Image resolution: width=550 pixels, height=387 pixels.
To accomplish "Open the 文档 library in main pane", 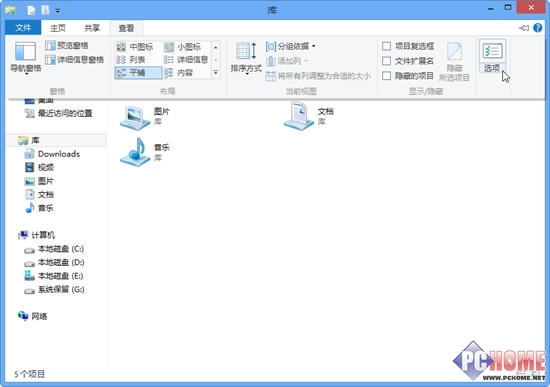I will [x=309, y=116].
